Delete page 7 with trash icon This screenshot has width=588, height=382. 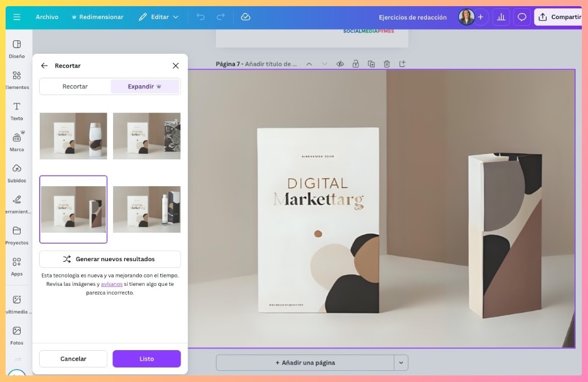click(387, 64)
